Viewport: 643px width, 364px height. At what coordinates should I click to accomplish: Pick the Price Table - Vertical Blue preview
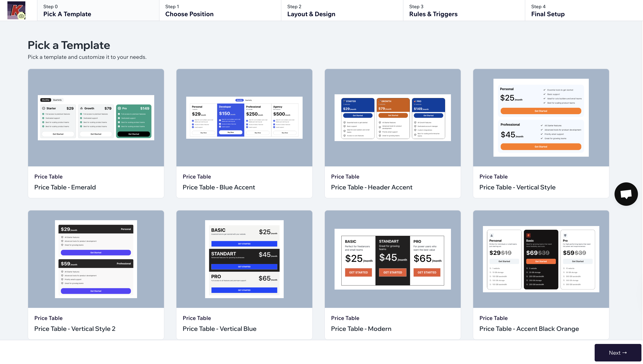coord(244,259)
